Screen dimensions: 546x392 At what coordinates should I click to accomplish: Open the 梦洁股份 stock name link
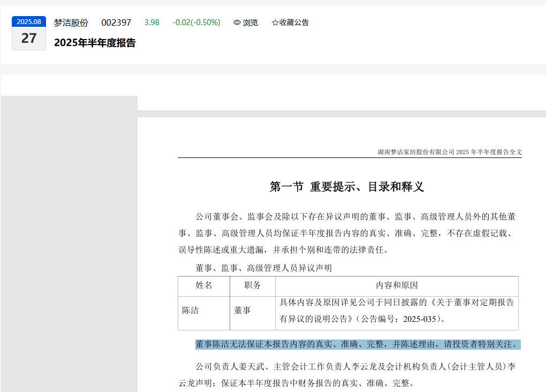coord(71,22)
